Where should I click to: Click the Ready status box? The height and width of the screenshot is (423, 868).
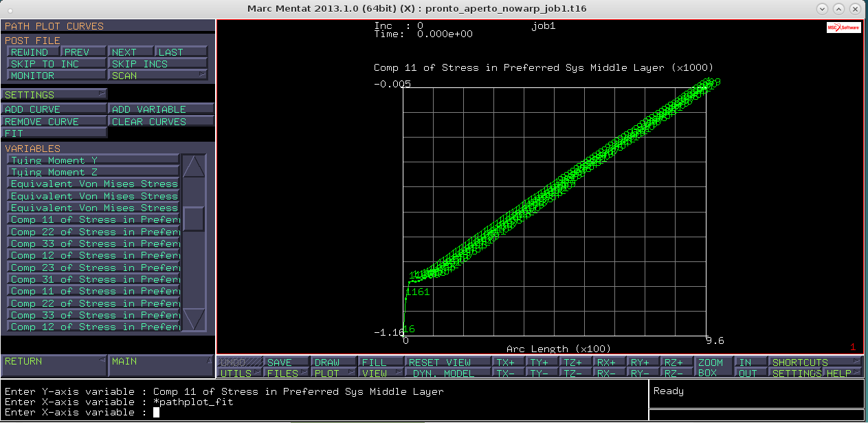pyautogui.click(x=756, y=393)
